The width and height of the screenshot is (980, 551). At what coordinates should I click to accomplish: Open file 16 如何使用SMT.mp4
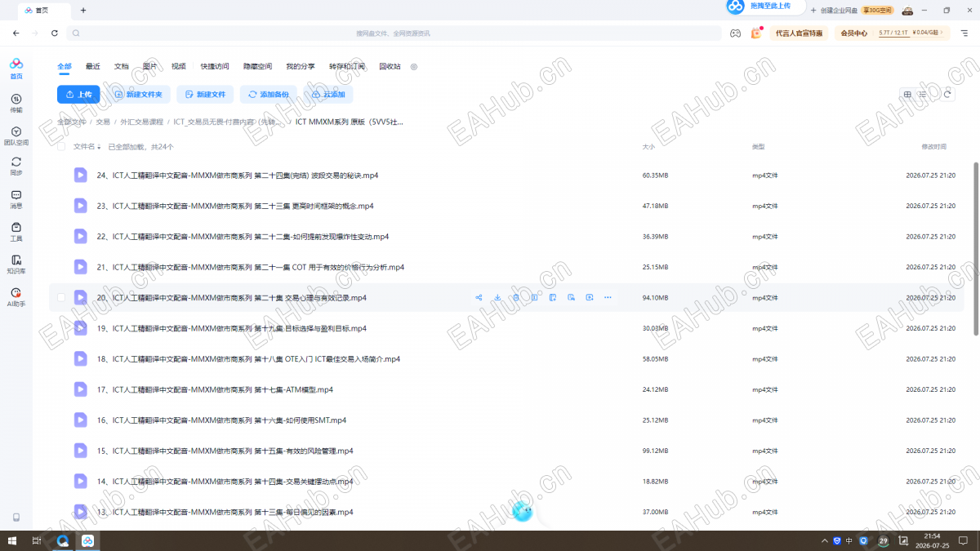(x=221, y=420)
